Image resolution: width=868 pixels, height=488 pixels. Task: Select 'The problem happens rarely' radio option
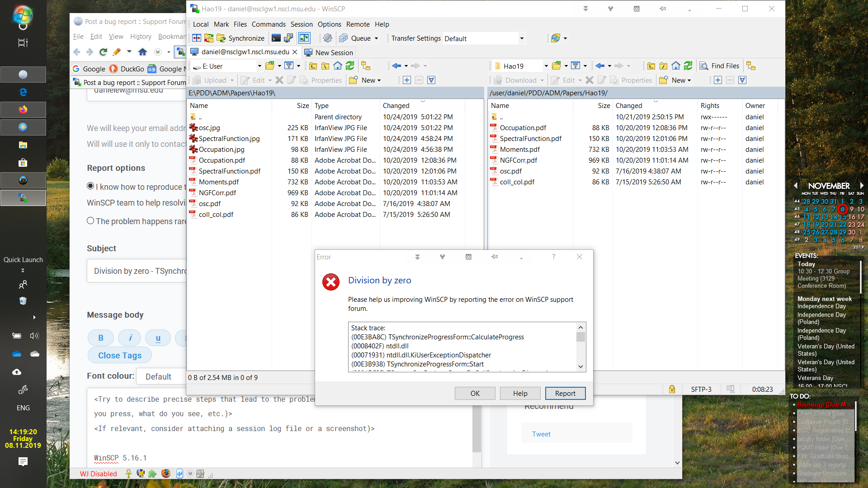coord(90,221)
